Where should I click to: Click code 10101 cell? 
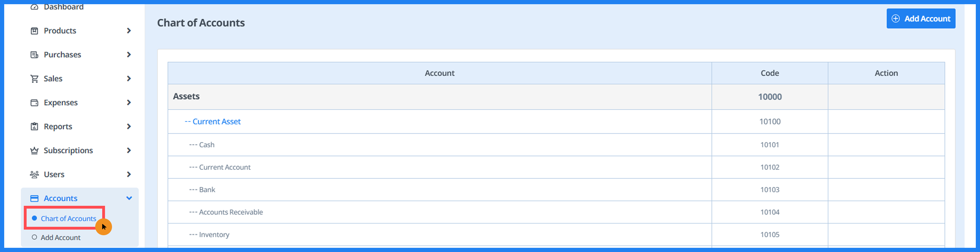(x=770, y=145)
